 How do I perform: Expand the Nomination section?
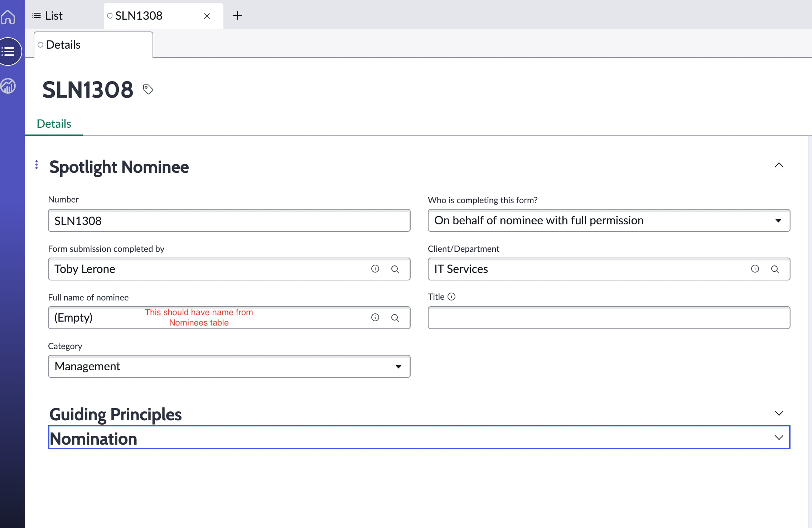[779, 437]
